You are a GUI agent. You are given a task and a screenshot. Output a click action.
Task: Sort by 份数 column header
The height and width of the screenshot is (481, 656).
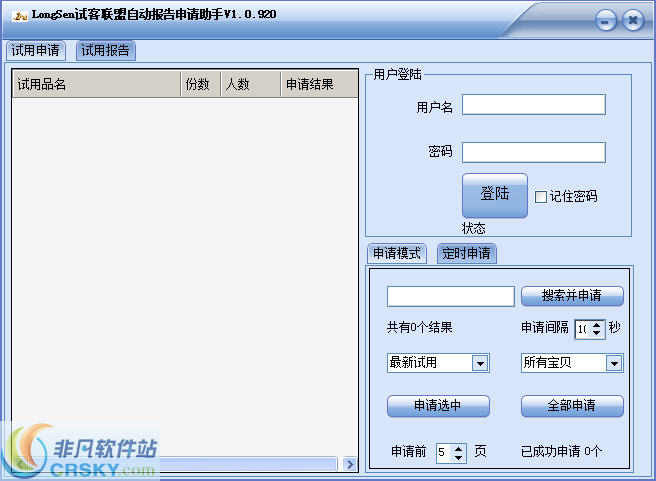pyautogui.click(x=200, y=84)
